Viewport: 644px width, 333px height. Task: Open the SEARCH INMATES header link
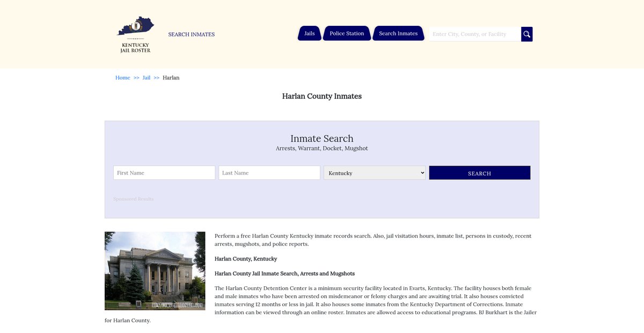pos(191,34)
